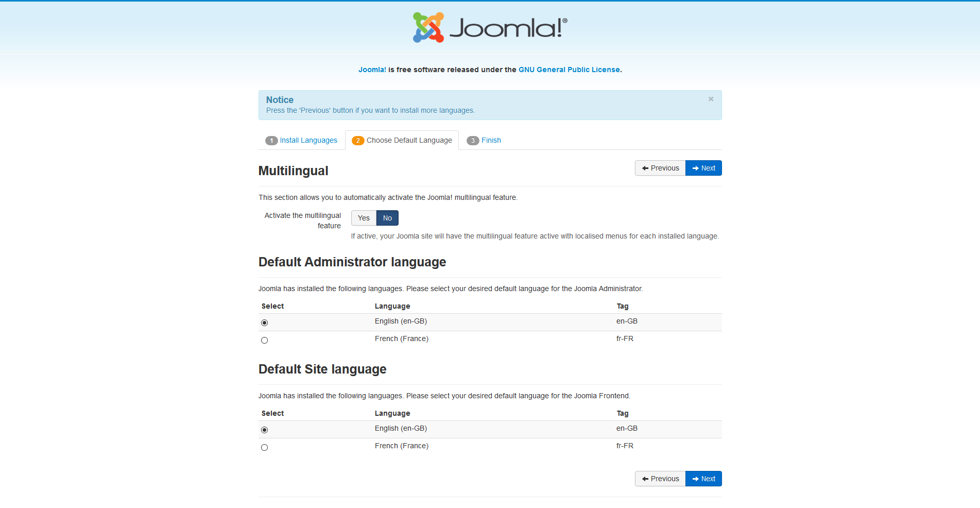Click step number 3 badge

[x=473, y=141]
